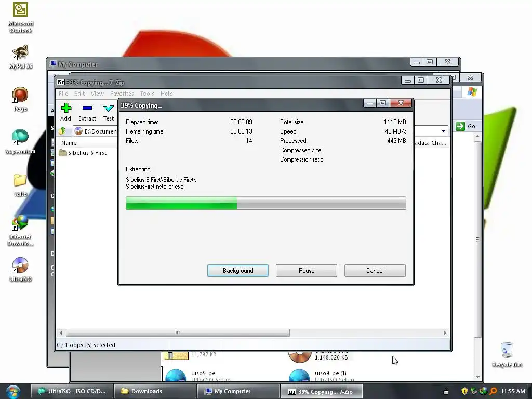Select the Sibelius 6 First folder row
The image size is (532, 399).
(x=83, y=153)
